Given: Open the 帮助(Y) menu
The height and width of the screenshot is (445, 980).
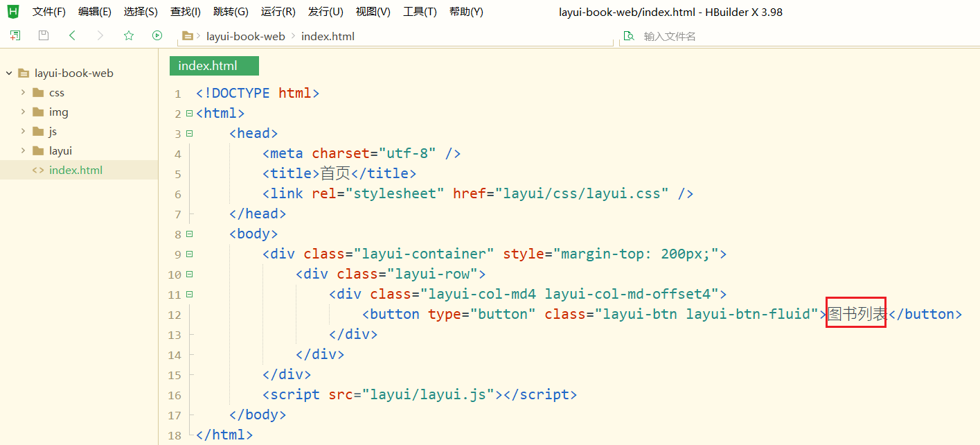Looking at the screenshot, I should coord(466,12).
